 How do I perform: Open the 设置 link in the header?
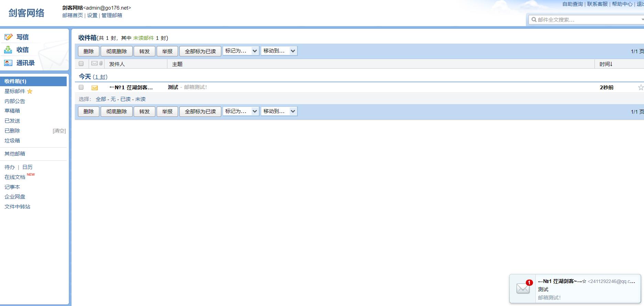[92, 15]
